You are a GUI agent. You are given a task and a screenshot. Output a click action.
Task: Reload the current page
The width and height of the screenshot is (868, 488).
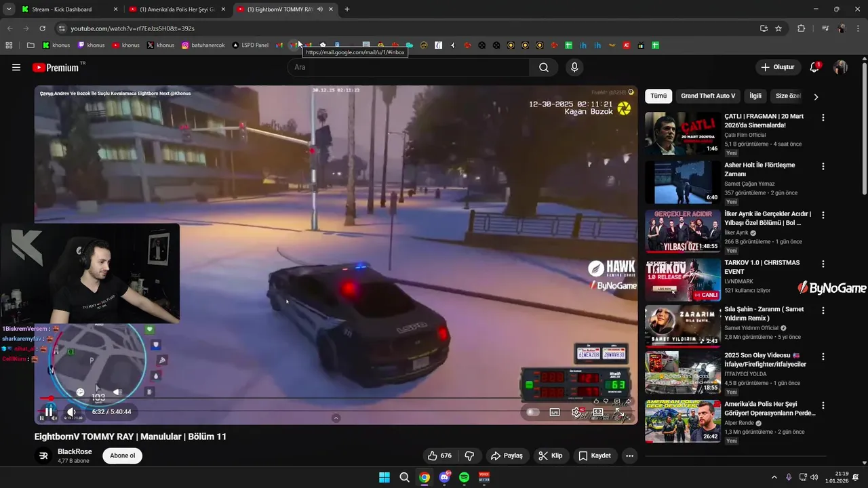(42, 28)
